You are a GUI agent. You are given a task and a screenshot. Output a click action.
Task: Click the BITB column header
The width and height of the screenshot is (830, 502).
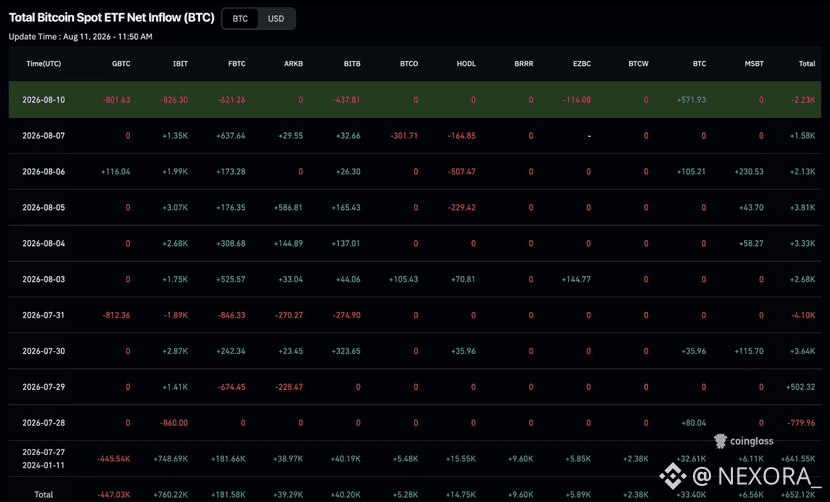pyautogui.click(x=352, y=64)
